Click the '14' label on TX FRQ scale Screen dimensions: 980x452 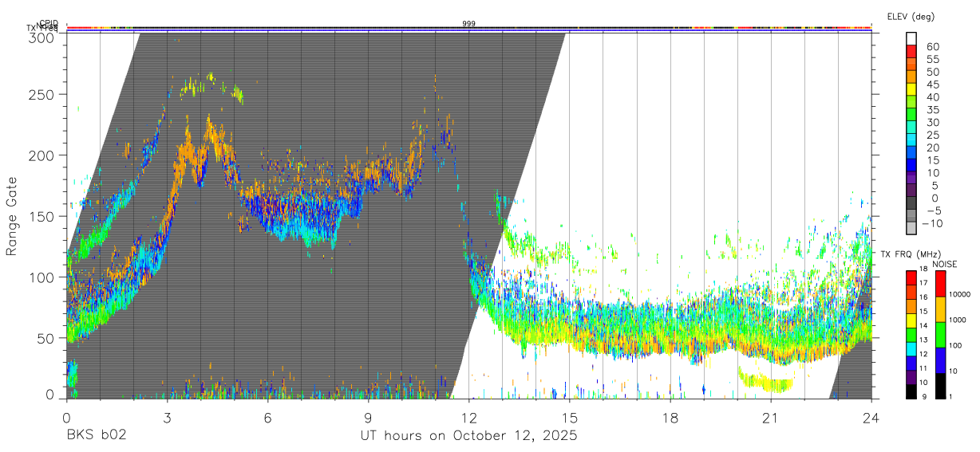(x=923, y=325)
